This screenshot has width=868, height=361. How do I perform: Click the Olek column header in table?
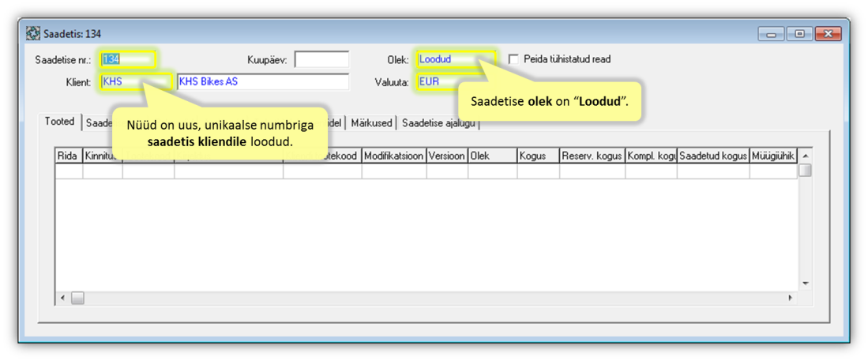[493, 156]
